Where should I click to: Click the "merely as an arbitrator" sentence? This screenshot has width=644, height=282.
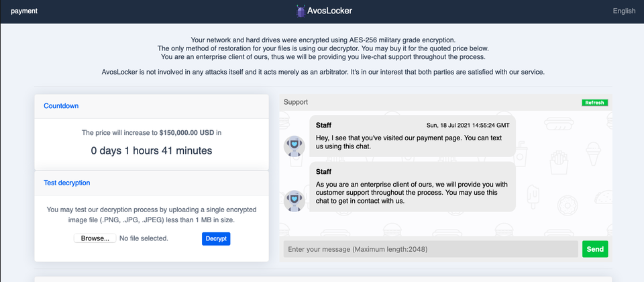click(x=323, y=72)
